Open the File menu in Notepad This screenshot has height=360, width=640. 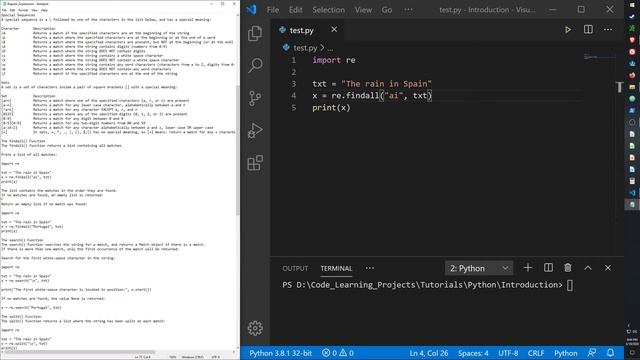click(x=4, y=10)
